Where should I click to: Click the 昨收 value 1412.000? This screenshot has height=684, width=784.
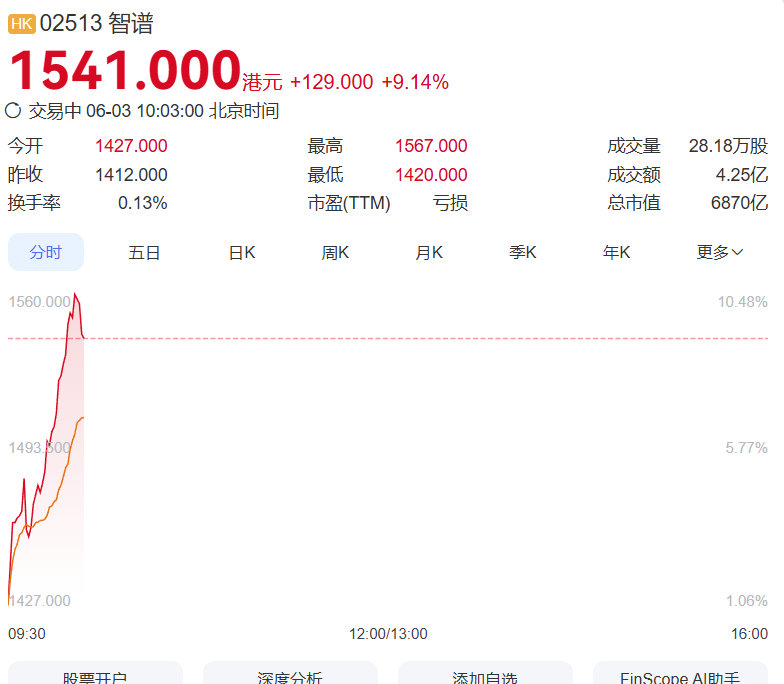click(x=131, y=174)
